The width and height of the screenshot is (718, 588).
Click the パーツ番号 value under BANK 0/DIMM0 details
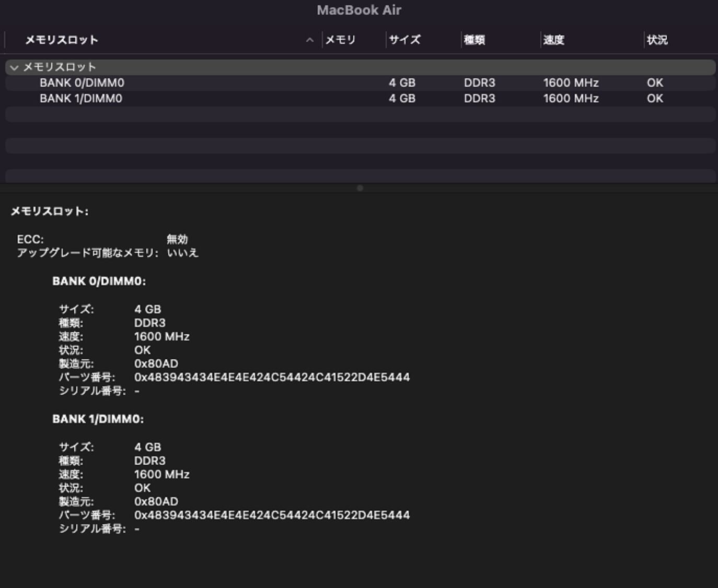tap(272, 378)
